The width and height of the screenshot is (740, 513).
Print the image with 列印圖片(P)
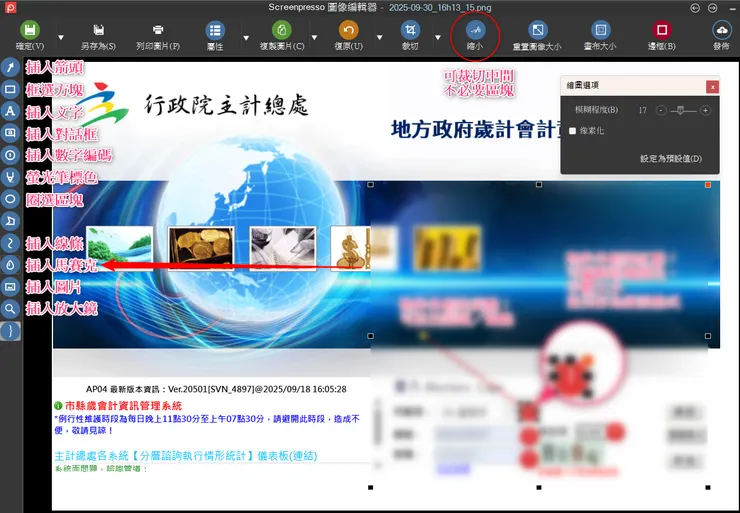coord(158,30)
